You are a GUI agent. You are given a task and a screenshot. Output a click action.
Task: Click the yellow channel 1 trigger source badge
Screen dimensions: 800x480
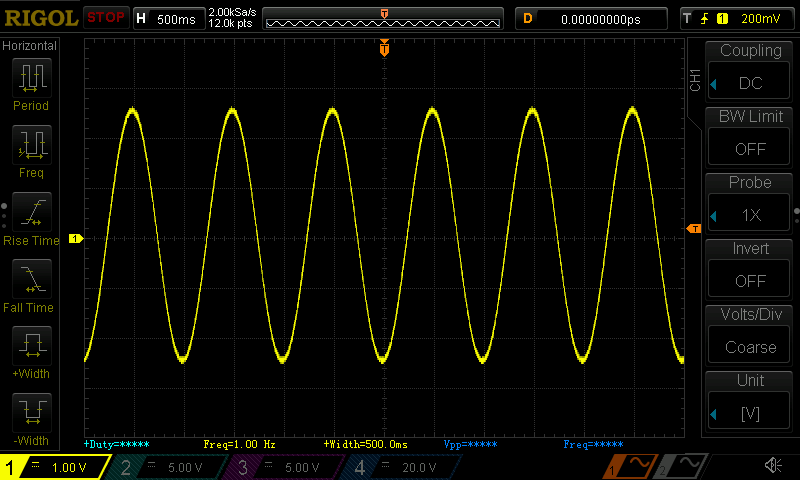(x=722, y=19)
